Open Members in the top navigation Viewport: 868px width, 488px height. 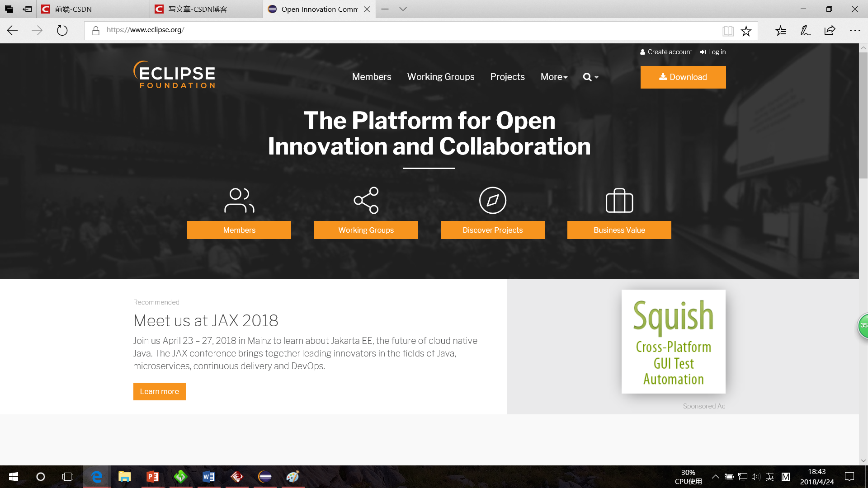pos(372,77)
